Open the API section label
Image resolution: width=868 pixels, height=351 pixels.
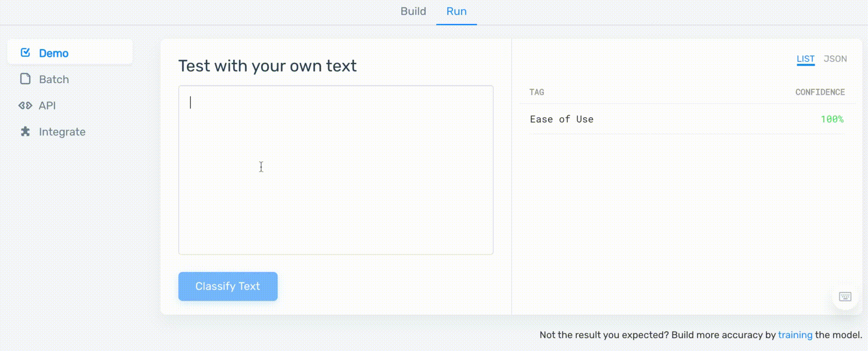(47, 106)
